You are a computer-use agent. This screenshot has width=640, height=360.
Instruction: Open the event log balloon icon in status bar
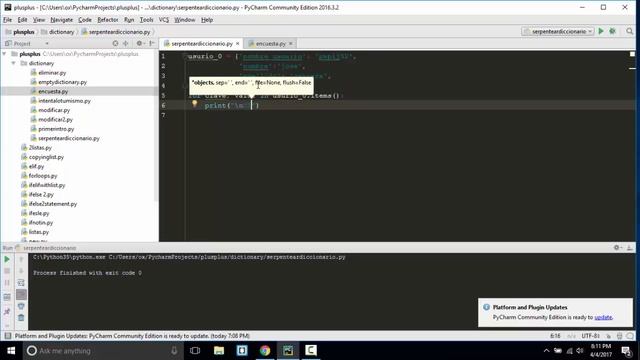(x=630, y=336)
